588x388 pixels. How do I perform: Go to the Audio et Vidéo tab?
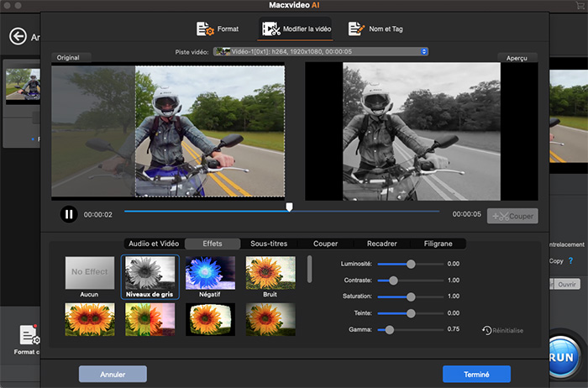click(x=153, y=244)
